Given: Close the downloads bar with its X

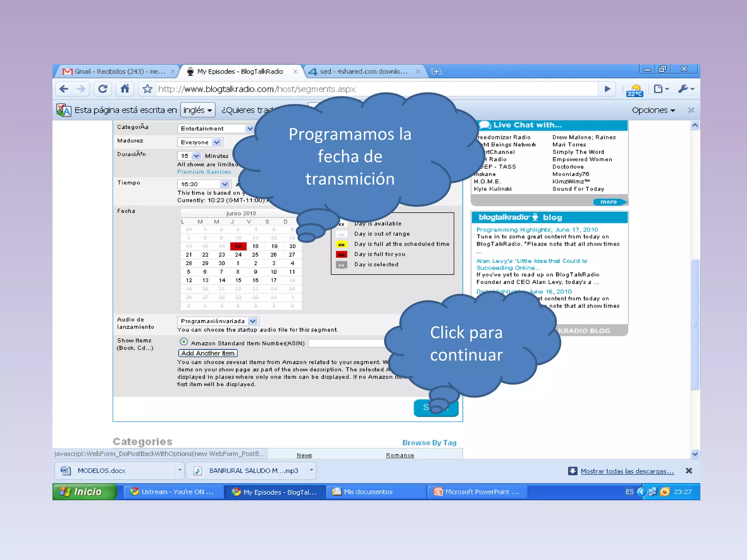Looking at the screenshot, I should pos(689,471).
